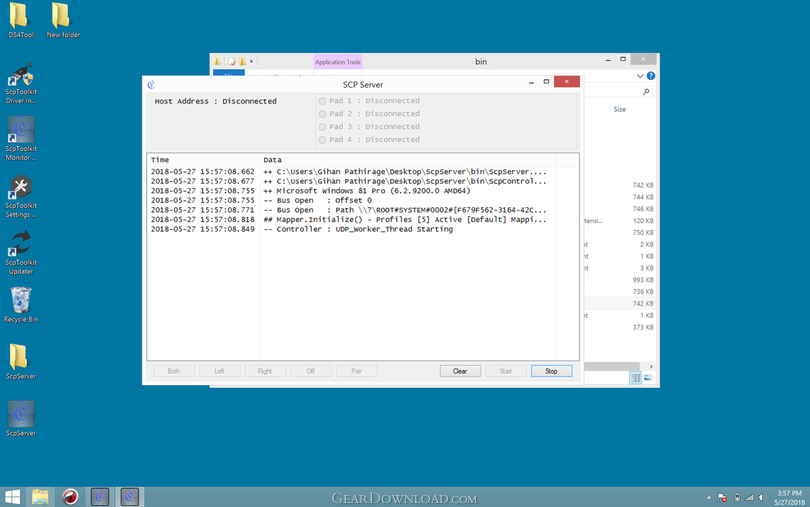This screenshot has height=507, width=810.
Task: Click the Clear button in SCP Server
Action: click(x=460, y=371)
